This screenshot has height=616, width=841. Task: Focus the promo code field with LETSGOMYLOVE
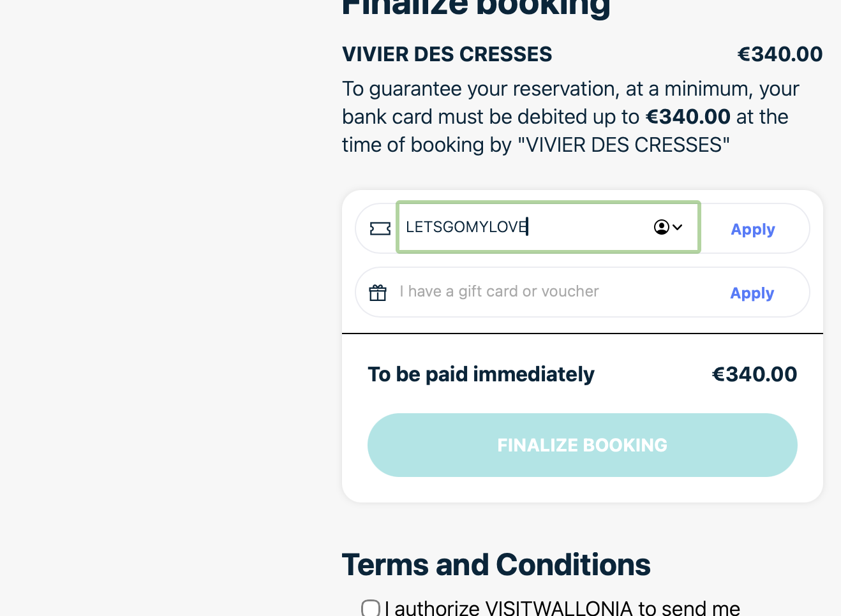(523, 227)
